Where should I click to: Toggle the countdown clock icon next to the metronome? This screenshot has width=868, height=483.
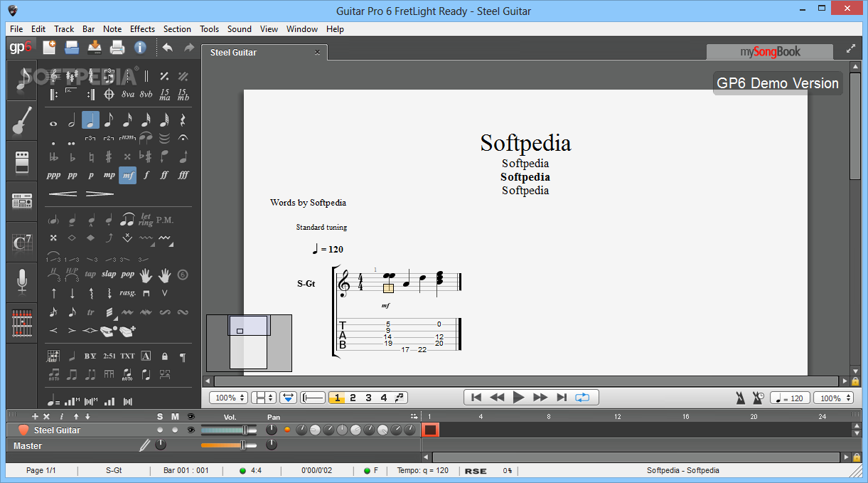tap(759, 398)
